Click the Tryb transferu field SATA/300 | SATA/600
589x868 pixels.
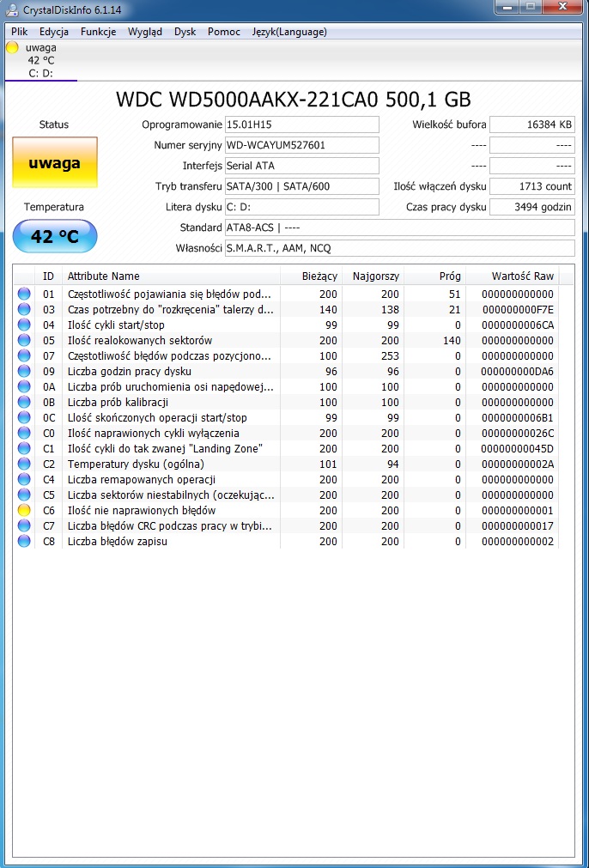point(301,186)
